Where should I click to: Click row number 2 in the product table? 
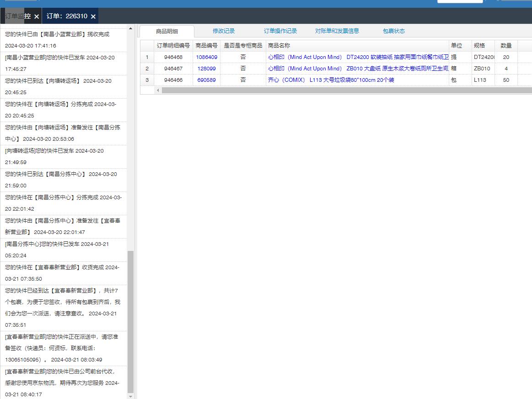click(x=147, y=69)
